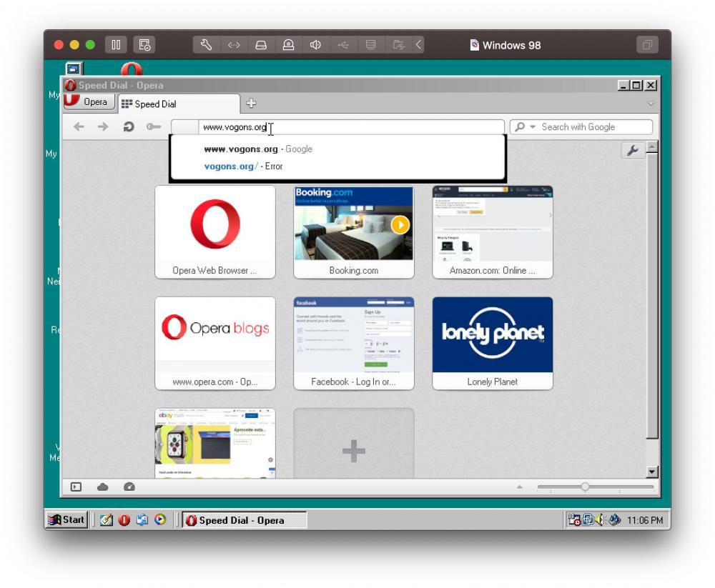
Task: Click the back navigation arrow
Action: [x=79, y=127]
